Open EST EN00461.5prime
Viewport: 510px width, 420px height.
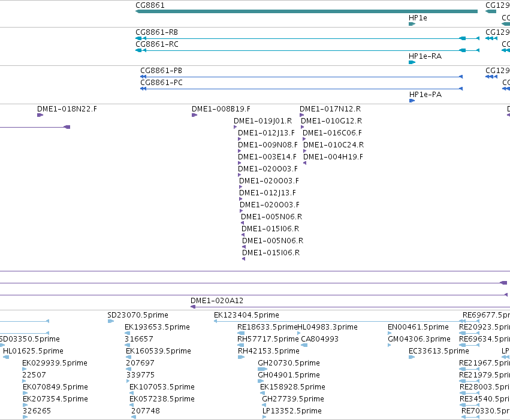point(418,327)
